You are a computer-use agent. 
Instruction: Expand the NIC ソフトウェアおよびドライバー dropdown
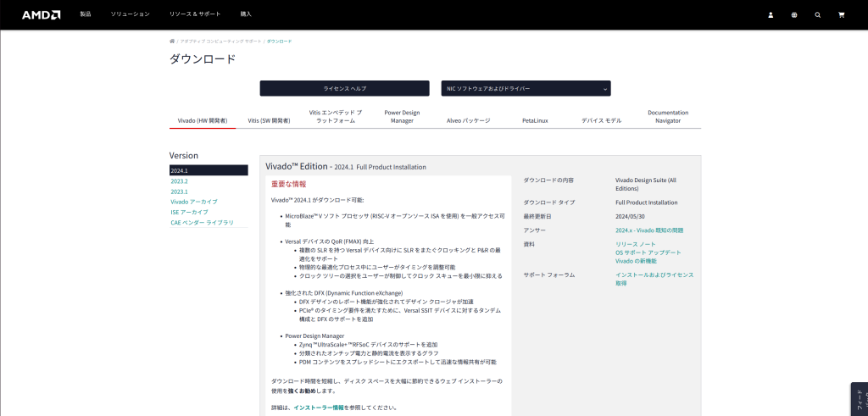(526, 88)
